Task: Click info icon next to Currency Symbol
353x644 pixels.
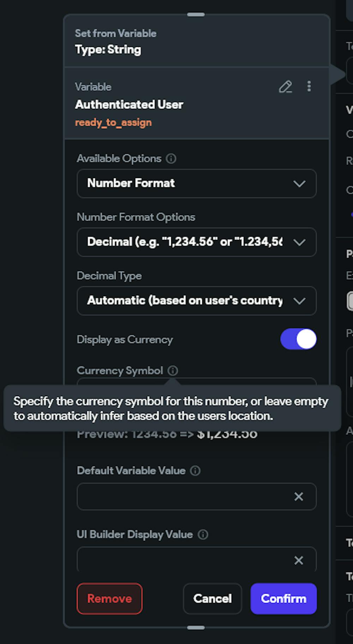Action: click(173, 371)
